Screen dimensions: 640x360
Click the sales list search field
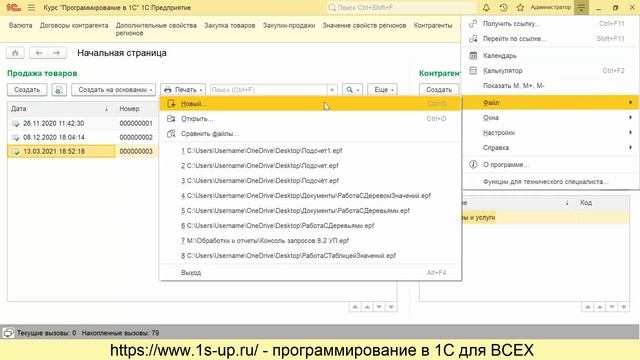pyautogui.click(x=269, y=90)
